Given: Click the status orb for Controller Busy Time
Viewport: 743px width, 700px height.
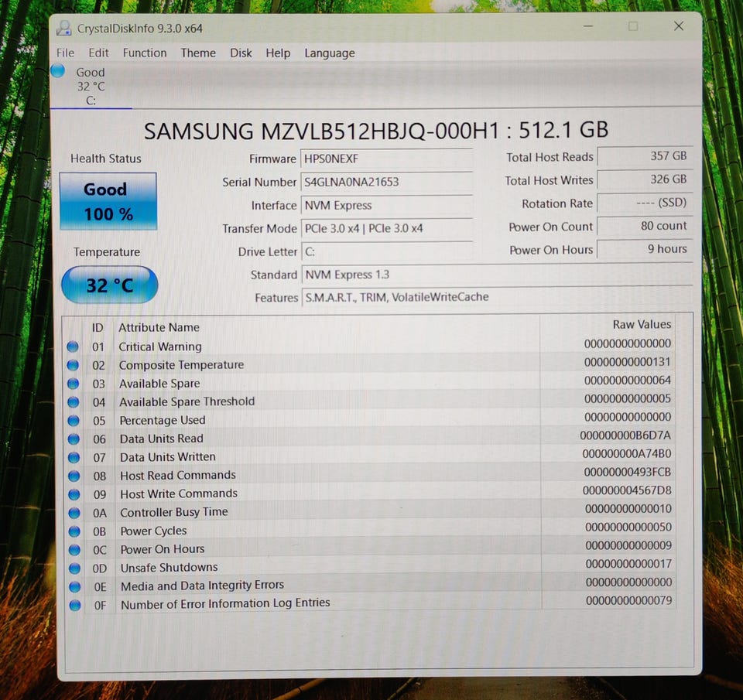Looking at the screenshot, I should click(x=74, y=513).
